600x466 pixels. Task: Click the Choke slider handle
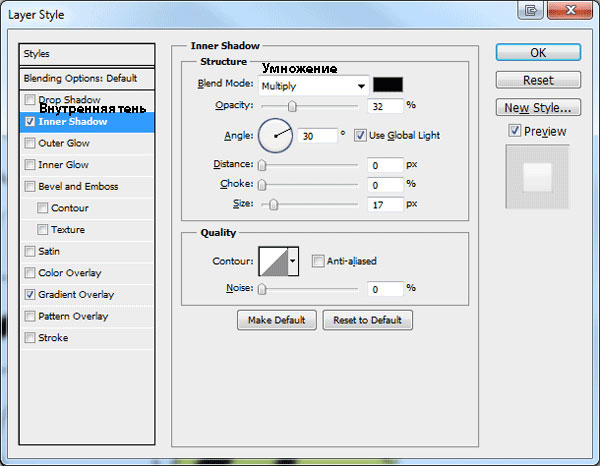coord(262,185)
